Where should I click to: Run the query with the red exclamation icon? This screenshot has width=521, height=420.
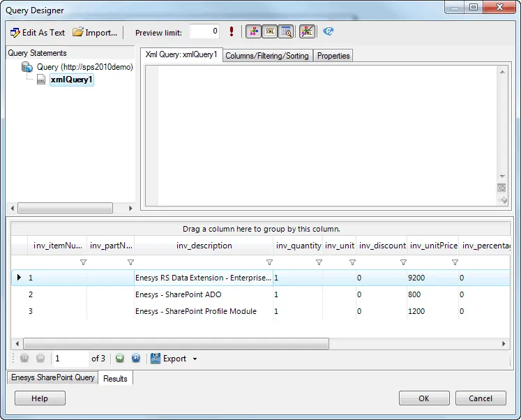pos(232,31)
